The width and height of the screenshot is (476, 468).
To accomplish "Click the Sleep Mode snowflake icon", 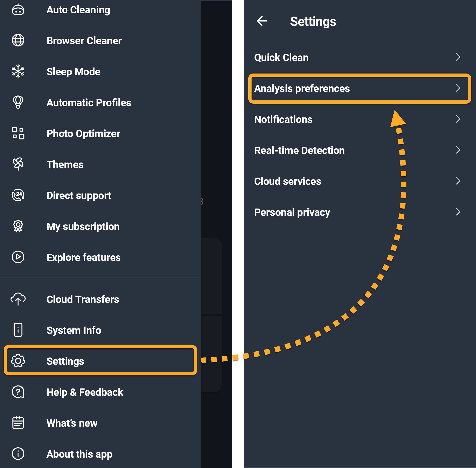I will click(18, 72).
